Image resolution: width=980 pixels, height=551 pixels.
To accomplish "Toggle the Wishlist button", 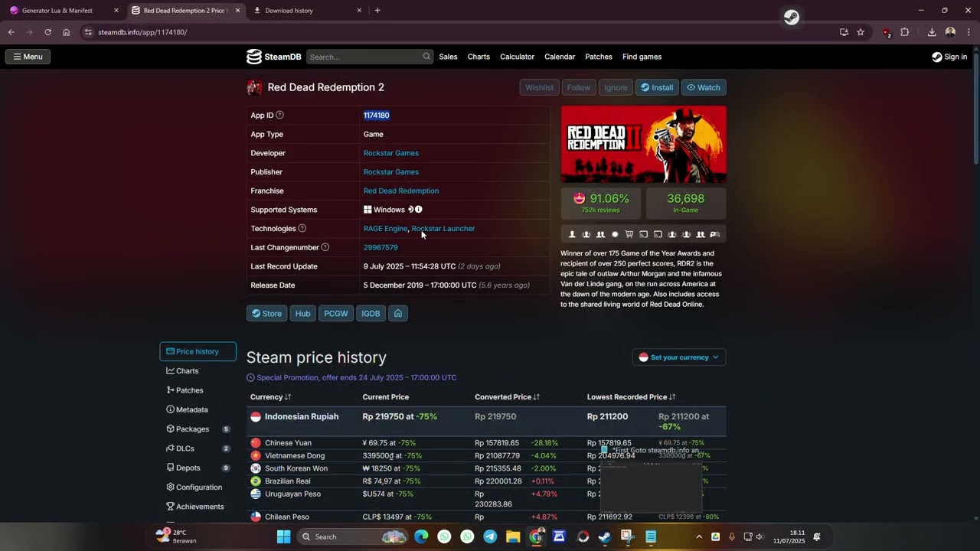I will (x=539, y=87).
